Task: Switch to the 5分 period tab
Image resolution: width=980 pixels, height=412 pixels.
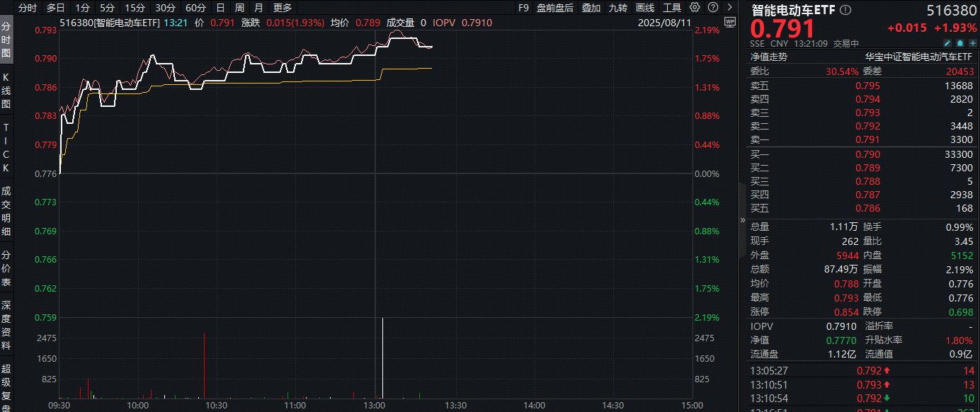Action: (x=106, y=8)
